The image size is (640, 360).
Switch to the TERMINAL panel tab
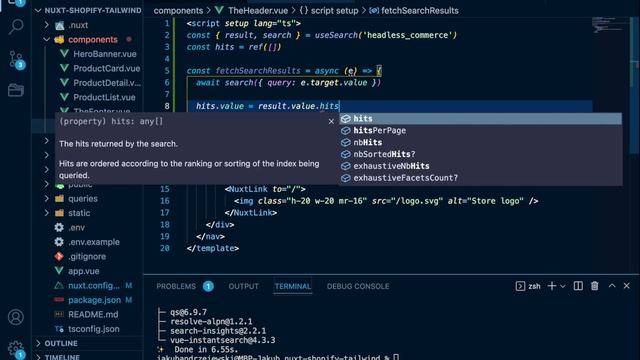[293, 287]
